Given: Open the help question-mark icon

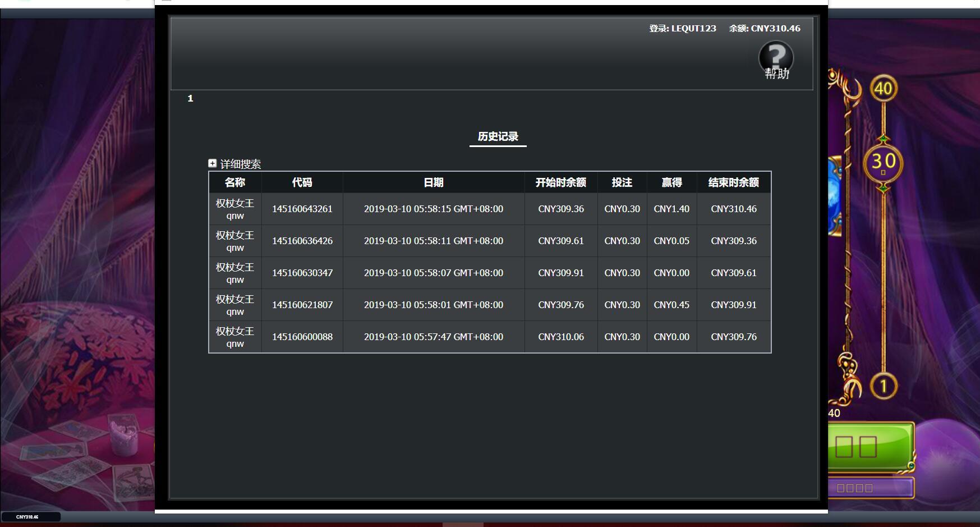Looking at the screenshot, I should pos(776,59).
